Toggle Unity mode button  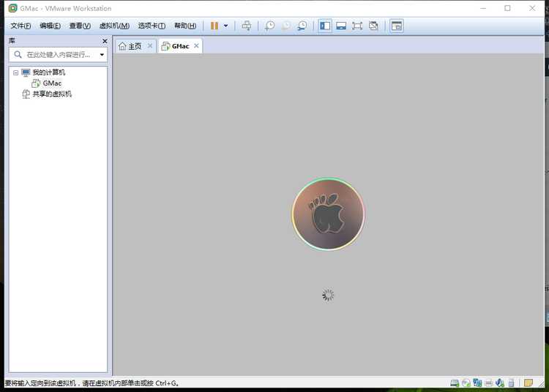pyautogui.click(x=373, y=26)
